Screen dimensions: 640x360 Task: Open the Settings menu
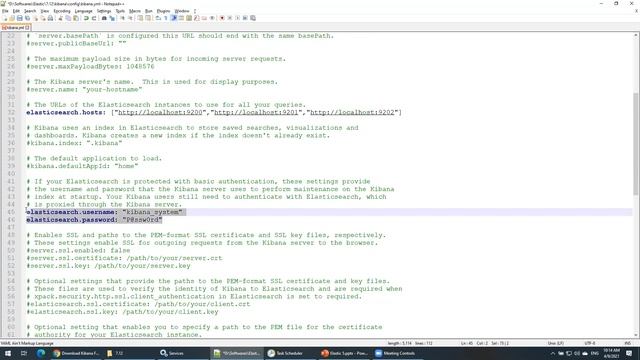click(104, 11)
